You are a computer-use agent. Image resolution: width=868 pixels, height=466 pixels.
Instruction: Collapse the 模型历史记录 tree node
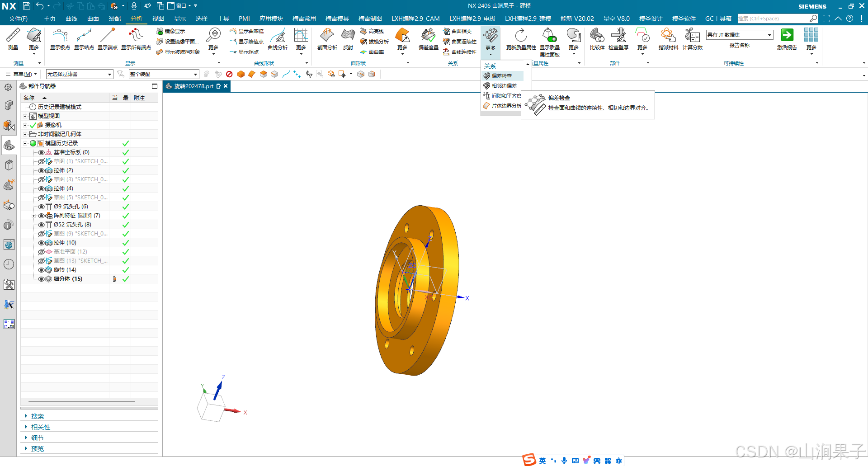tap(25, 143)
